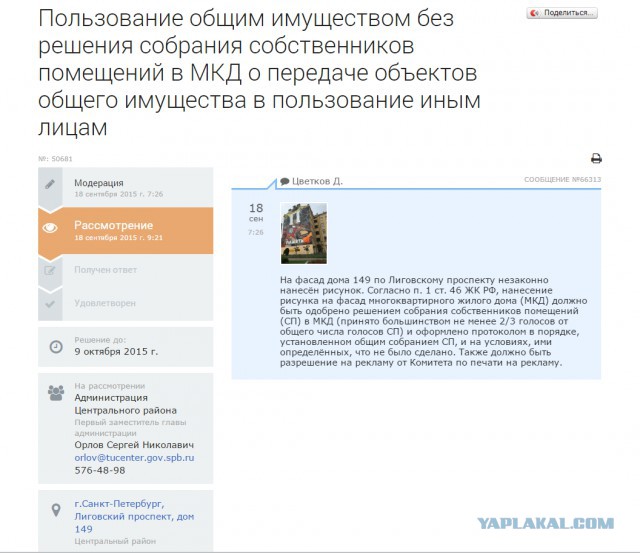Screen dimensions: 640x553
Task: Click the phone number 576-48-98
Action: [100, 470]
